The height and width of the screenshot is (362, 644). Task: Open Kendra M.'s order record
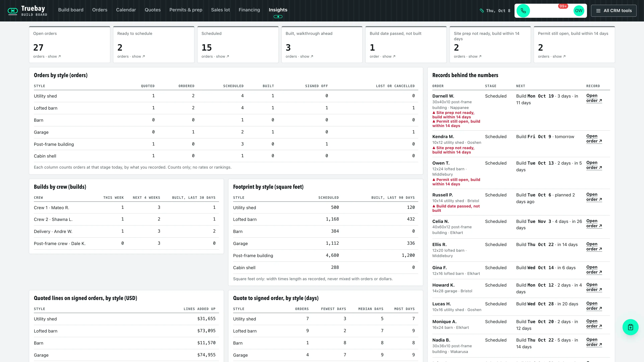coord(594,138)
